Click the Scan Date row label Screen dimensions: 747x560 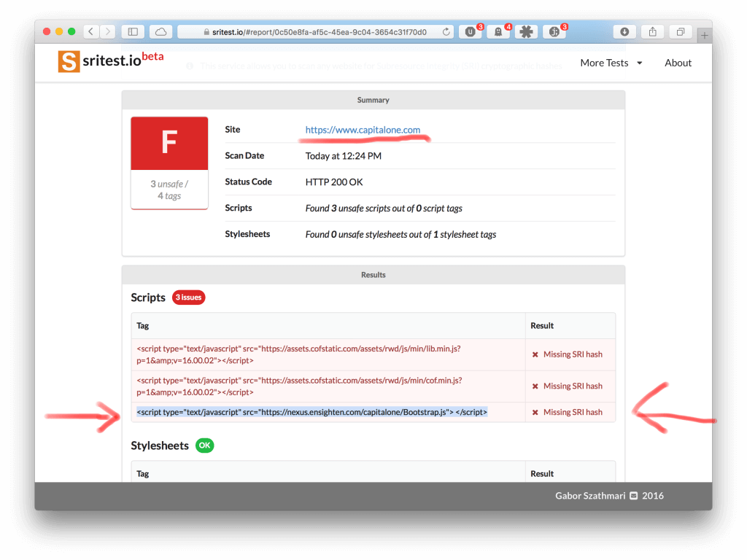(x=244, y=156)
